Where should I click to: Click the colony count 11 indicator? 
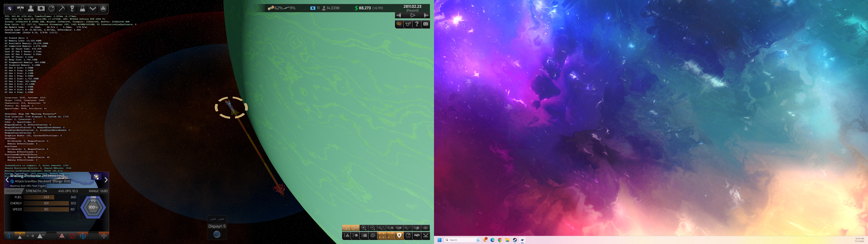(x=315, y=8)
